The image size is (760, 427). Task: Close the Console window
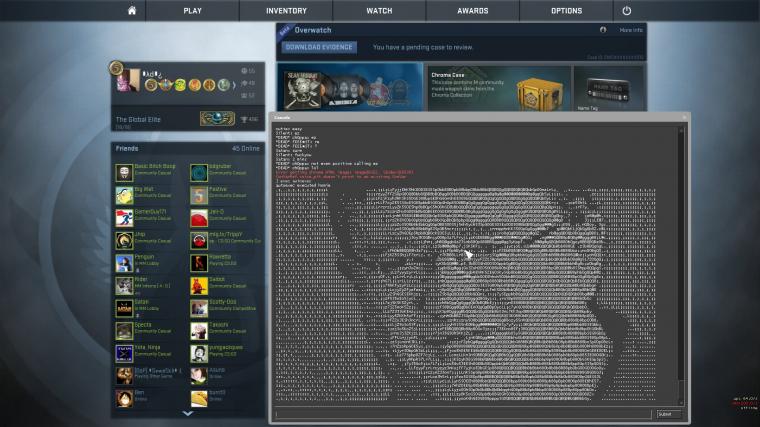coord(684,117)
